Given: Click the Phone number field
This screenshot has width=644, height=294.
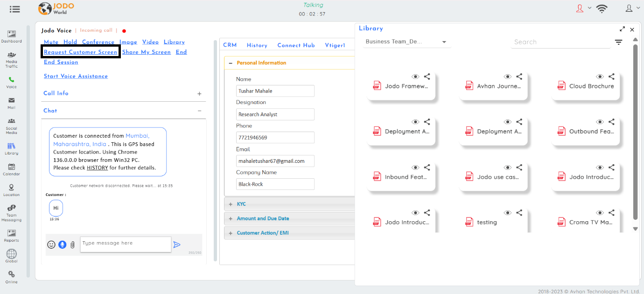Looking at the screenshot, I should (275, 138).
